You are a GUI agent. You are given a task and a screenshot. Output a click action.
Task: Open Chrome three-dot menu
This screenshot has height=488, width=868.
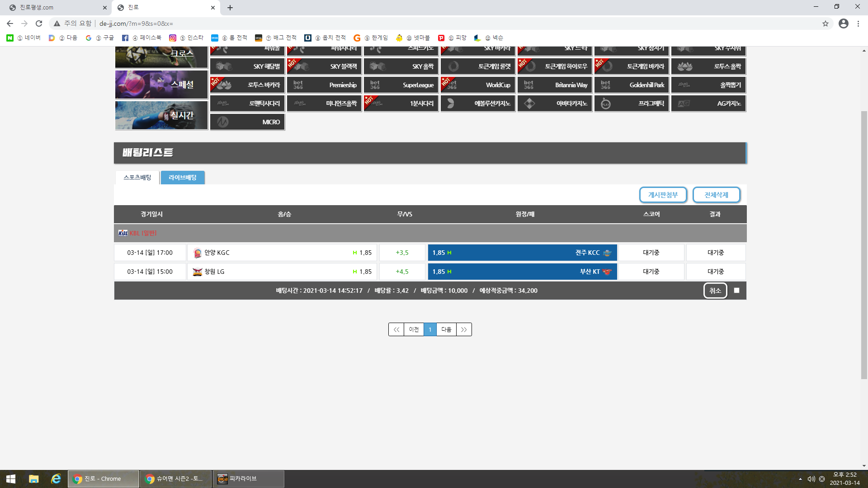tap(858, 23)
